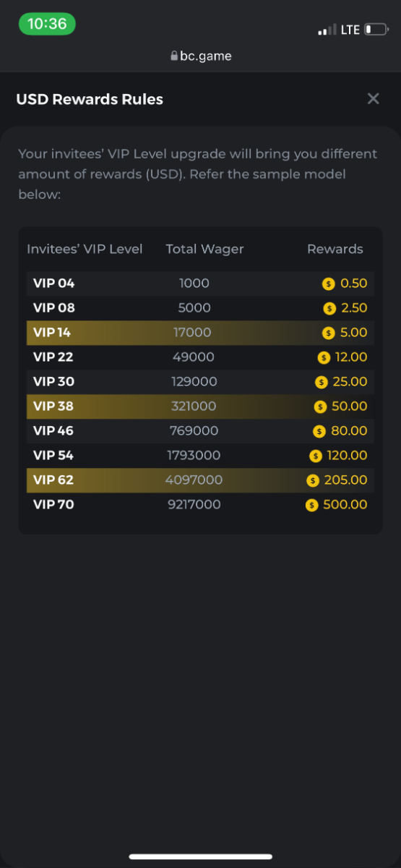The width and height of the screenshot is (401, 868).
Task: Tap the lock icon next to bc.game
Action: [x=173, y=56]
